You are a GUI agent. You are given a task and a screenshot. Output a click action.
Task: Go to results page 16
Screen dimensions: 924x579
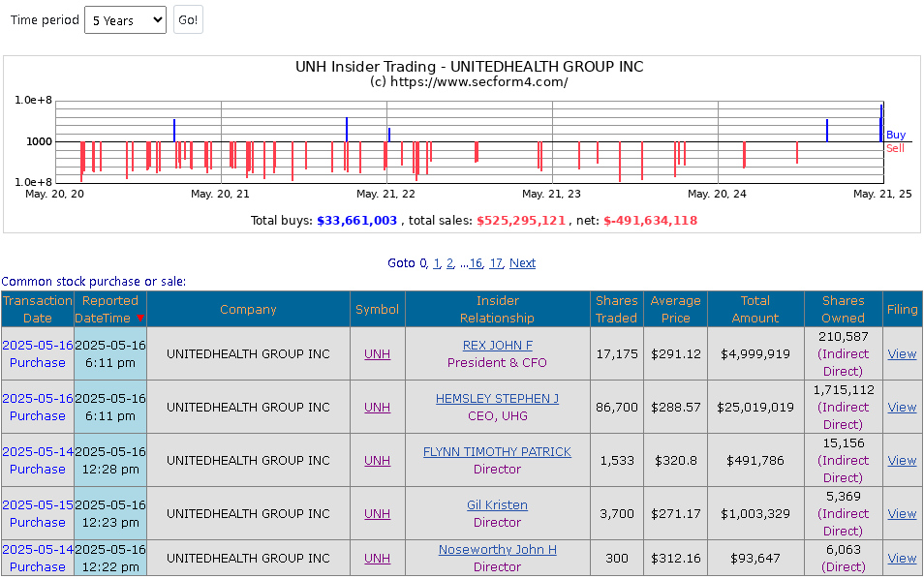click(x=477, y=263)
